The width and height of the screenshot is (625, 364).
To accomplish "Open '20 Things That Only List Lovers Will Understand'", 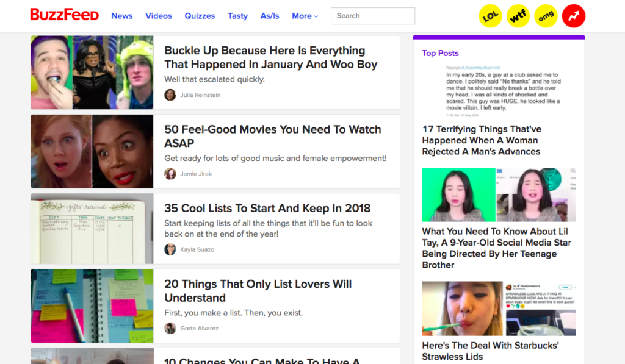I will pos(258,291).
